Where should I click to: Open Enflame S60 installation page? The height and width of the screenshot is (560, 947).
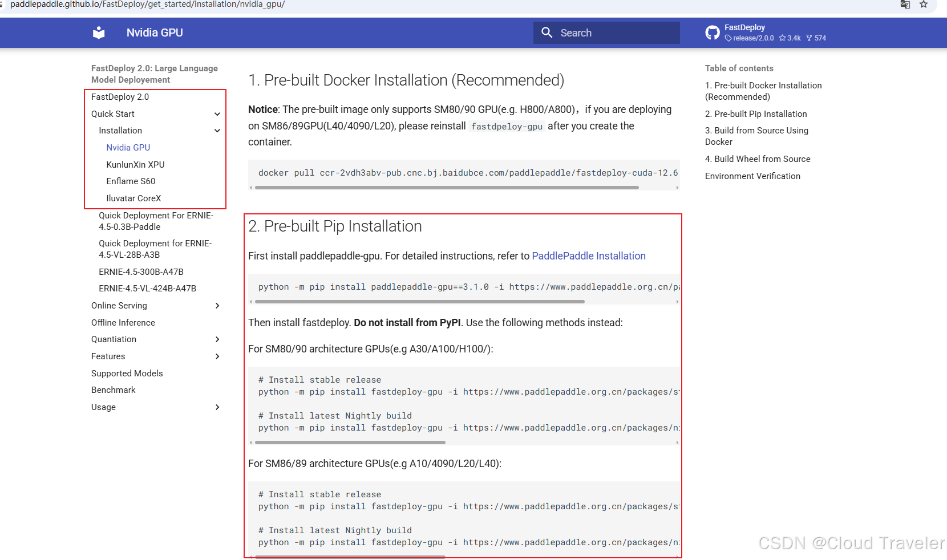tap(131, 181)
